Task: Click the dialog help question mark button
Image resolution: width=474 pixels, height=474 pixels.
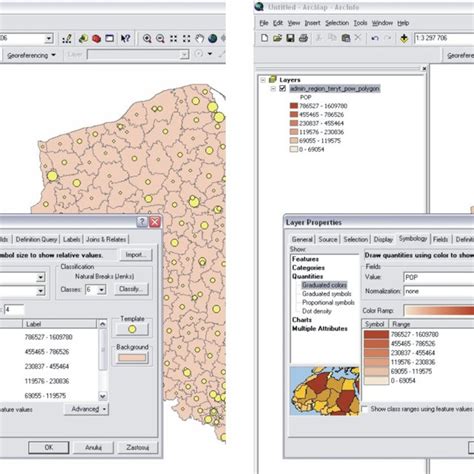Action: tap(142, 222)
